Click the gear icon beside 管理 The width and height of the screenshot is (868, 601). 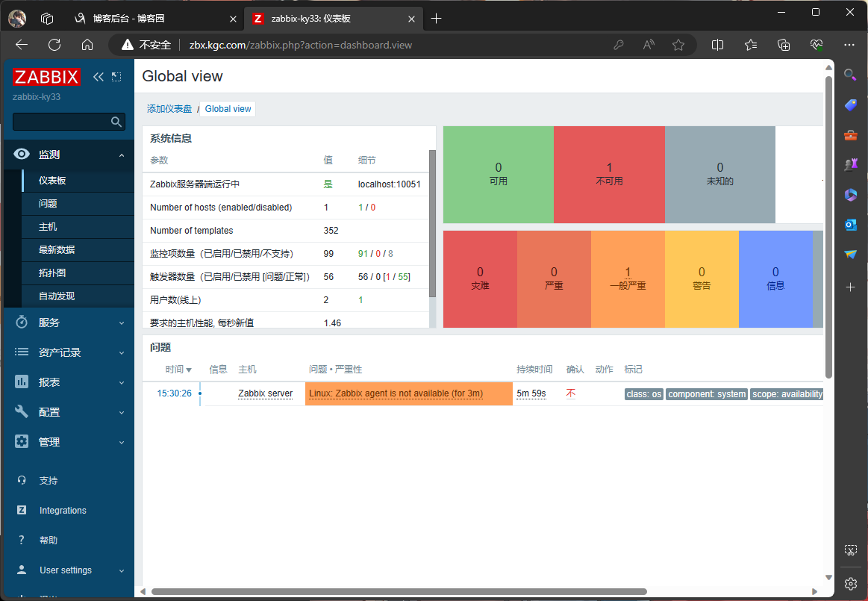click(22, 441)
